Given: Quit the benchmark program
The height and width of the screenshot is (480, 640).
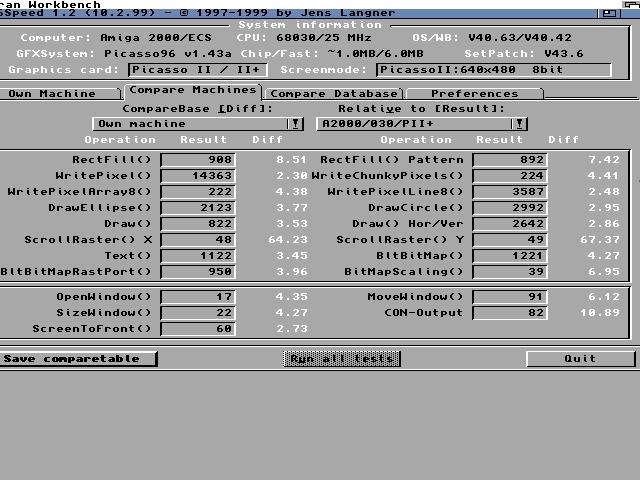Looking at the screenshot, I should click(580, 359).
